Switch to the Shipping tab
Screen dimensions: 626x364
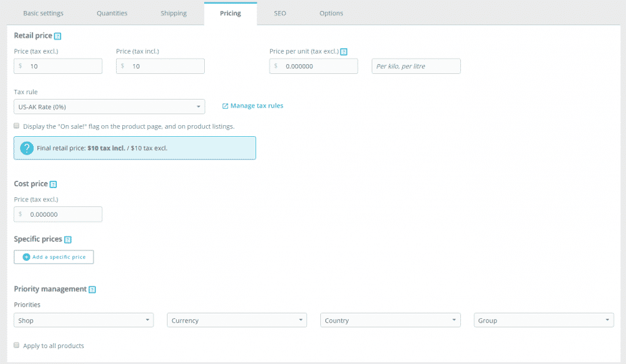[174, 12]
